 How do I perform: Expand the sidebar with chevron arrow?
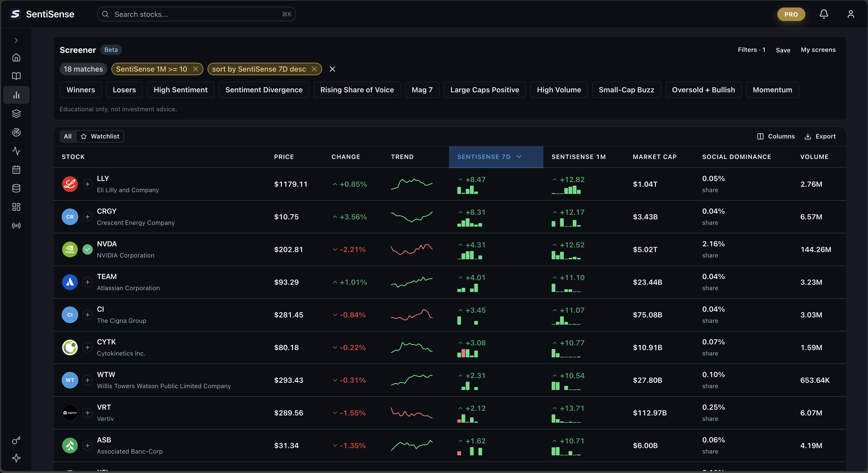point(16,41)
